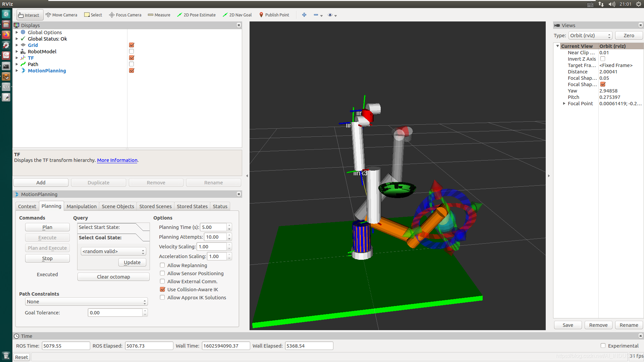
Task: Toggle the Path display checkbox
Action: coord(131,64)
